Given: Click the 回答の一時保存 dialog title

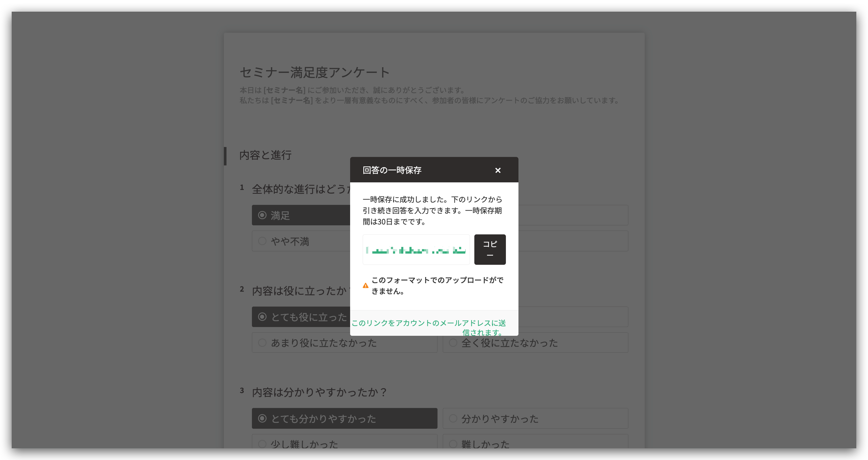Looking at the screenshot, I should (392, 170).
